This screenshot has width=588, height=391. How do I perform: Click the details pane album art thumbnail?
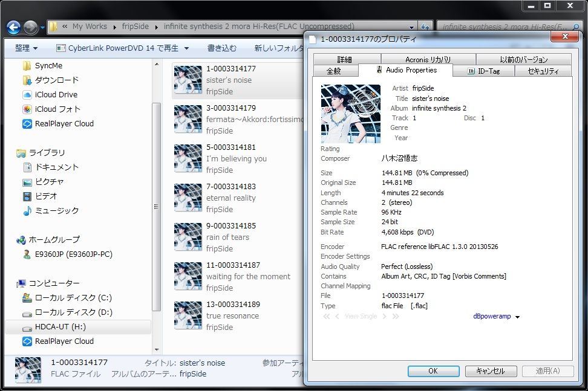28,370
